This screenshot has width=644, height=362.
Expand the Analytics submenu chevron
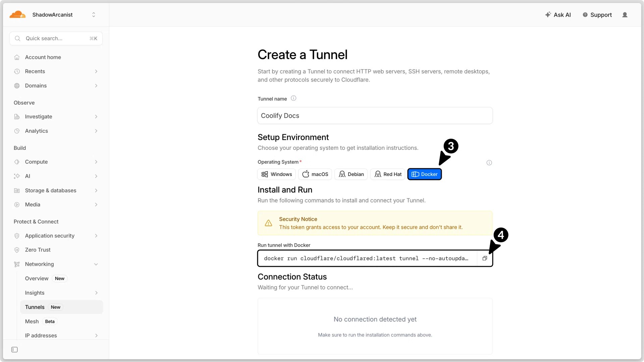[96, 131]
